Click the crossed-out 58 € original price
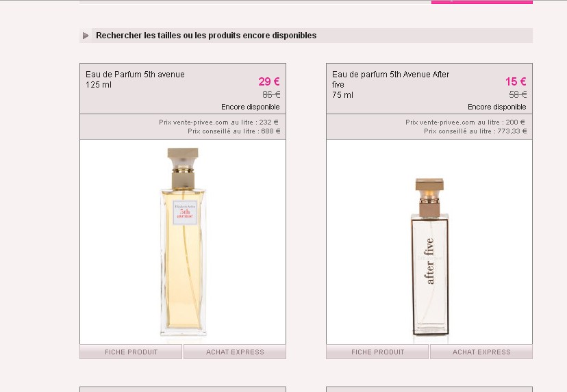Image resolution: width=567 pixels, height=392 pixels. (x=518, y=95)
